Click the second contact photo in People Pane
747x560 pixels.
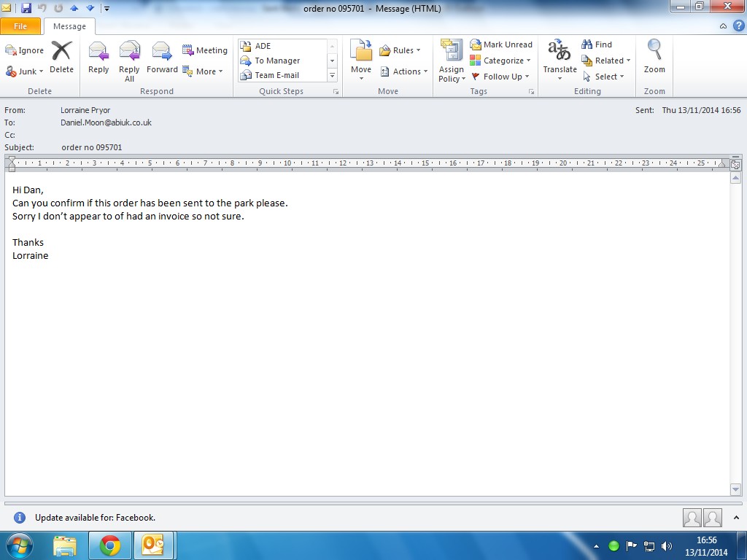[x=713, y=518]
